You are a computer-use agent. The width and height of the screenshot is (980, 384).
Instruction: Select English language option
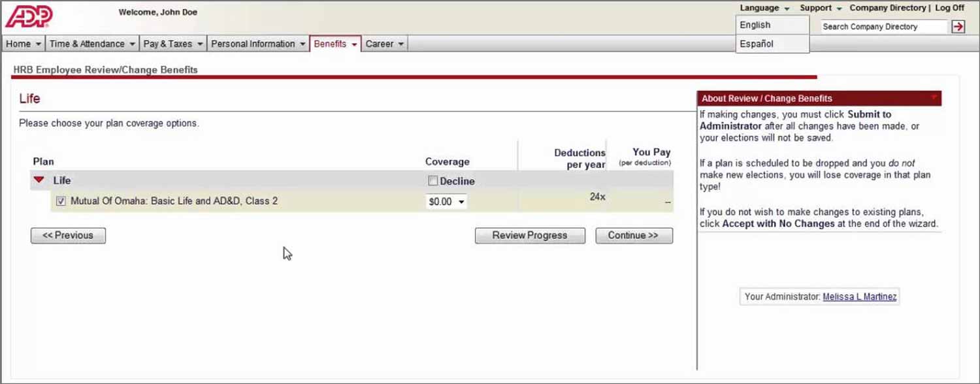pos(755,25)
